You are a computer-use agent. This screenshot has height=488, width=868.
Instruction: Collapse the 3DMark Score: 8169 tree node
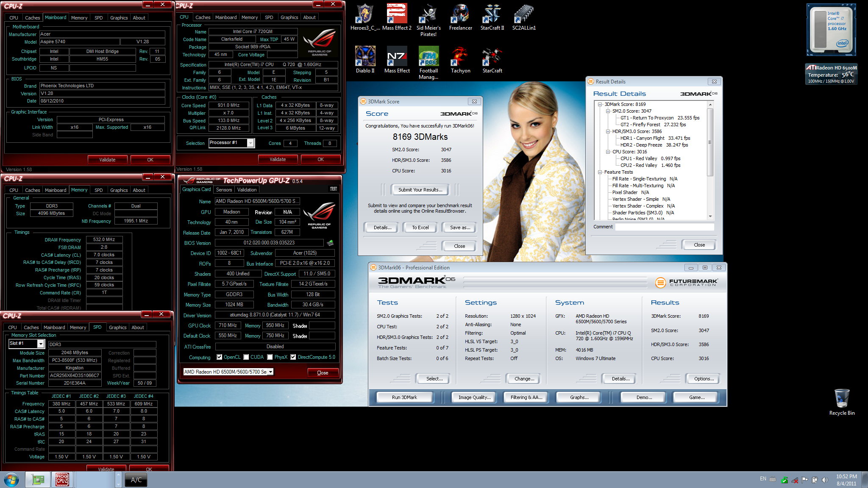click(600, 104)
